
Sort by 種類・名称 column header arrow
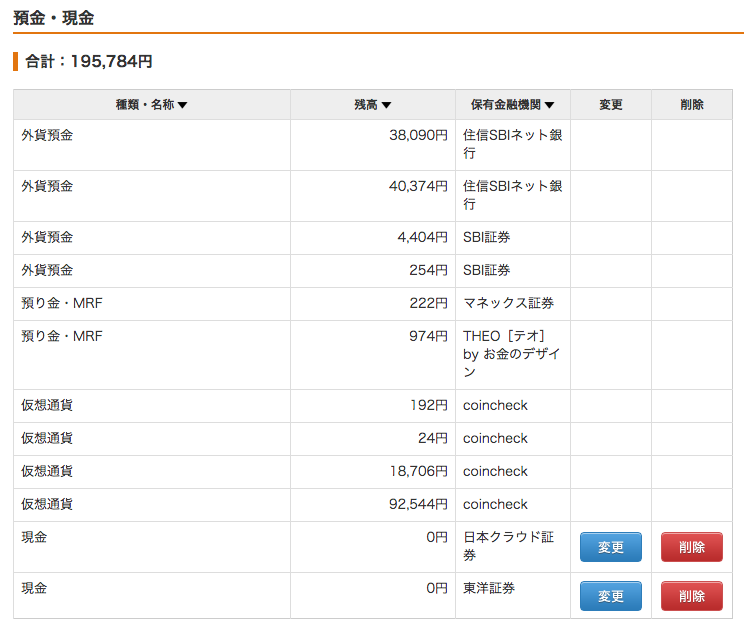[182, 105]
